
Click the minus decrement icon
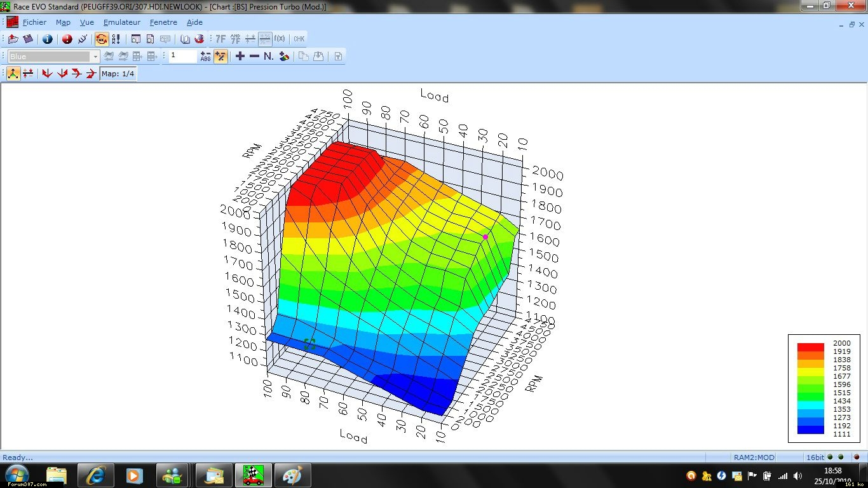click(254, 56)
